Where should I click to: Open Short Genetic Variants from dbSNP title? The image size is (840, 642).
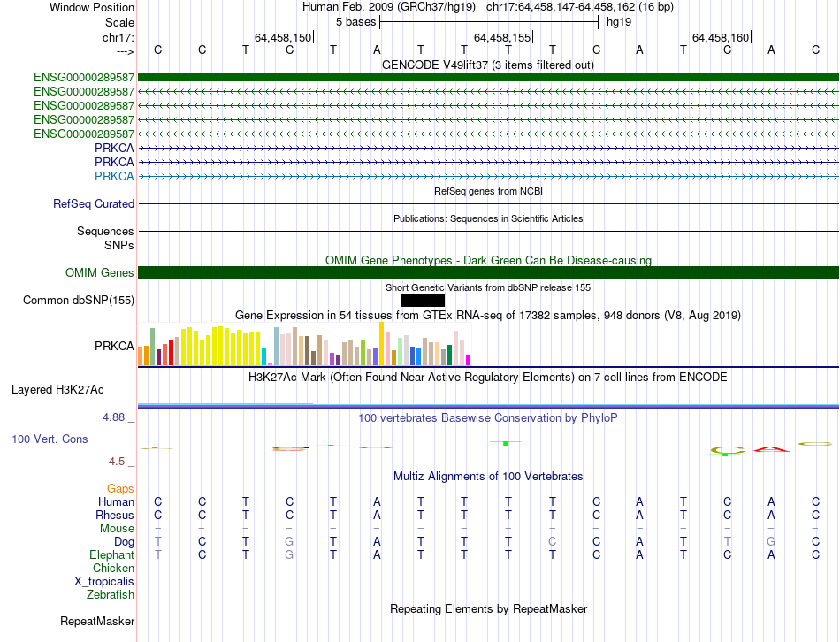pyautogui.click(x=488, y=287)
